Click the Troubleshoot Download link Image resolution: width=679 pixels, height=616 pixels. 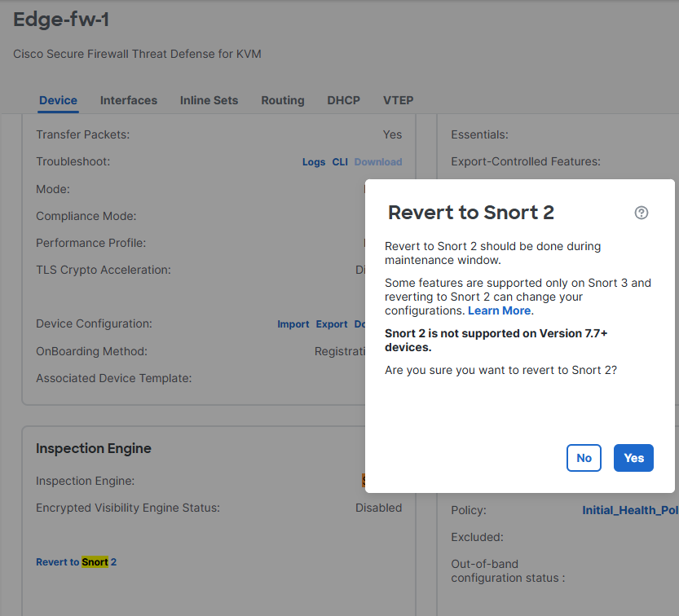tap(378, 162)
